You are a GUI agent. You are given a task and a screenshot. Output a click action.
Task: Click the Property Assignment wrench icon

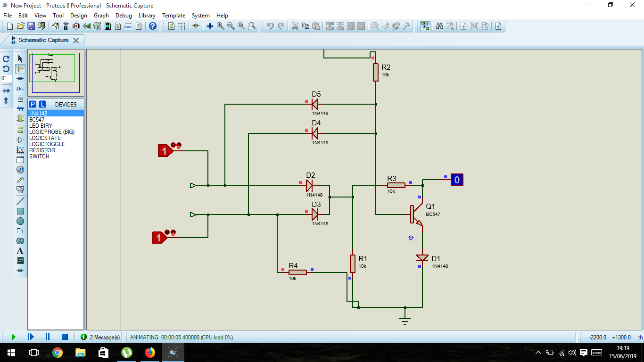coord(450,26)
